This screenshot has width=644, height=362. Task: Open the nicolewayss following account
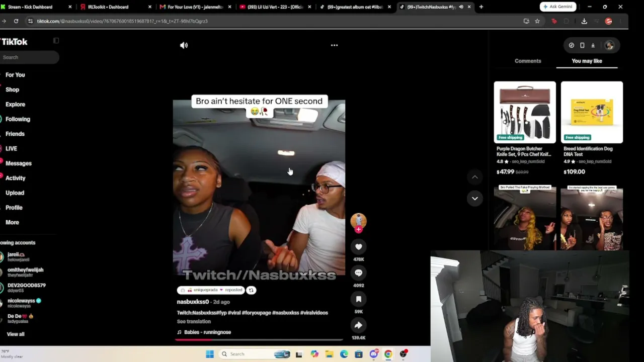point(22,303)
